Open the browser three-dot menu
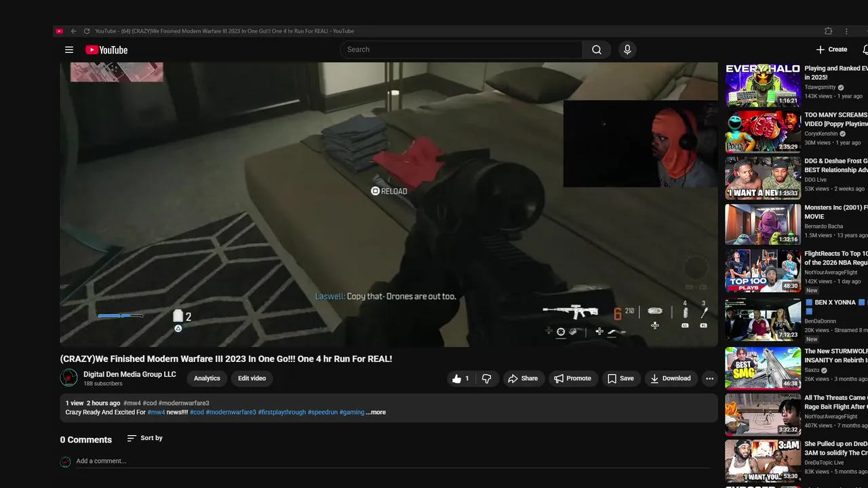The image size is (868, 488). click(x=846, y=31)
